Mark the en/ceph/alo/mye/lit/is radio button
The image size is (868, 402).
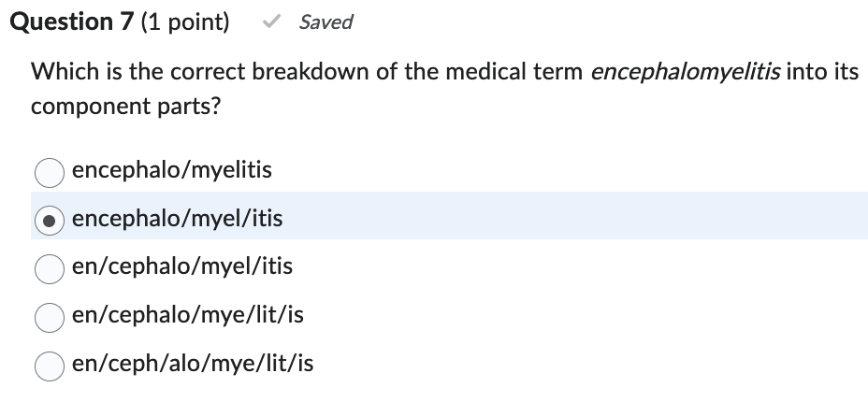[49, 366]
